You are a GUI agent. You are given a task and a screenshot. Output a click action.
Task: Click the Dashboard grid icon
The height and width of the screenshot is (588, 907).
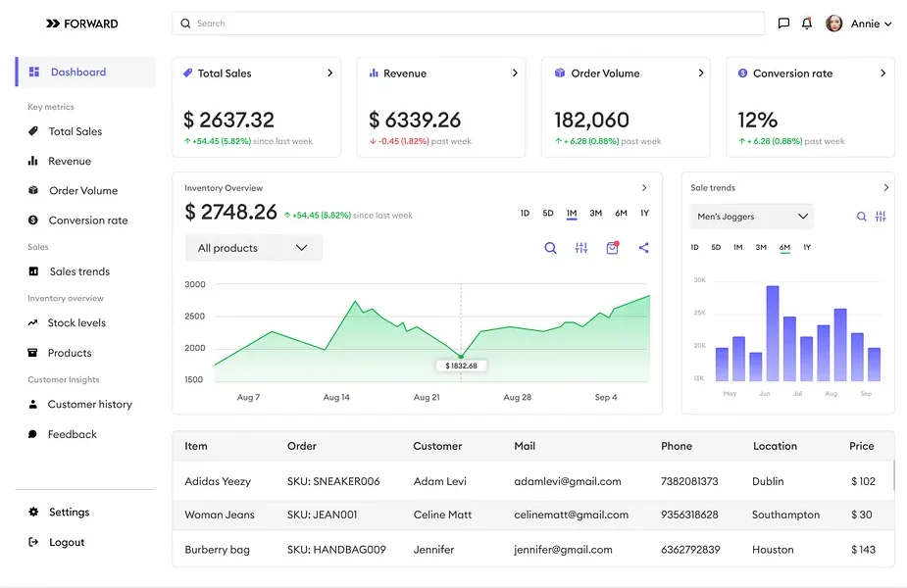pos(34,72)
